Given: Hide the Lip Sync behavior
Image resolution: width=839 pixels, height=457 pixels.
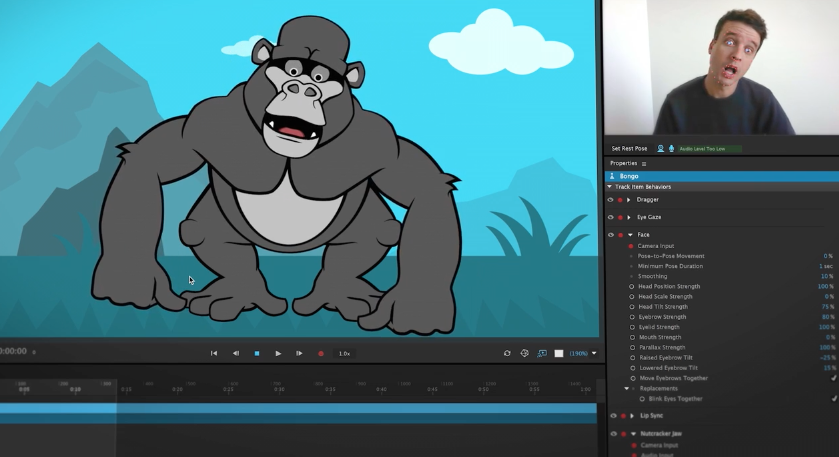Looking at the screenshot, I should pyautogui.click(x=614, y=415).
